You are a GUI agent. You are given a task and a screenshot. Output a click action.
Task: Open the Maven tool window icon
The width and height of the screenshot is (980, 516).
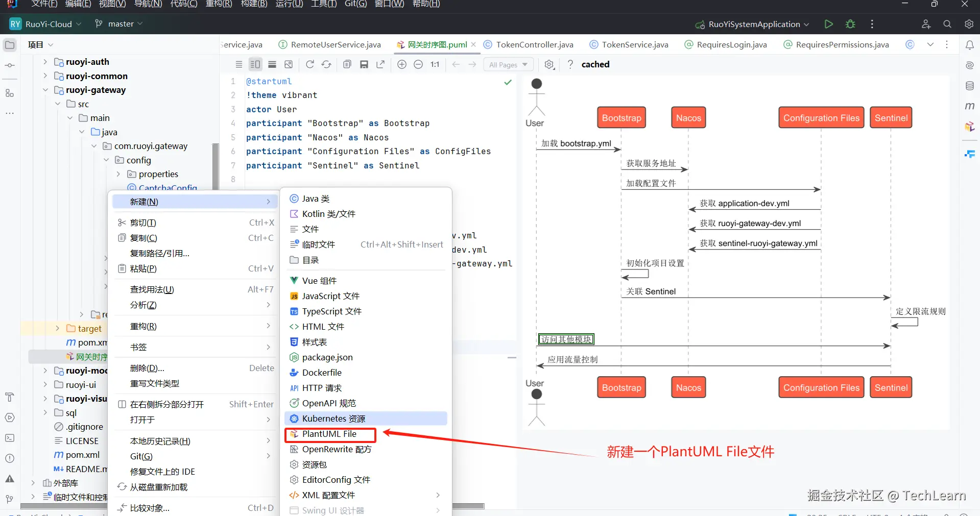969,106
